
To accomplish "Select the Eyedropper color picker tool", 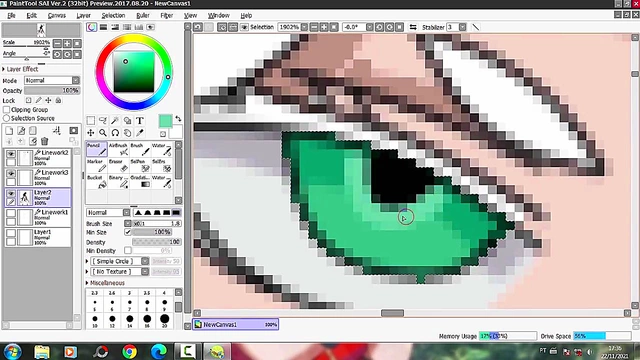I will [x=140, y=133].
